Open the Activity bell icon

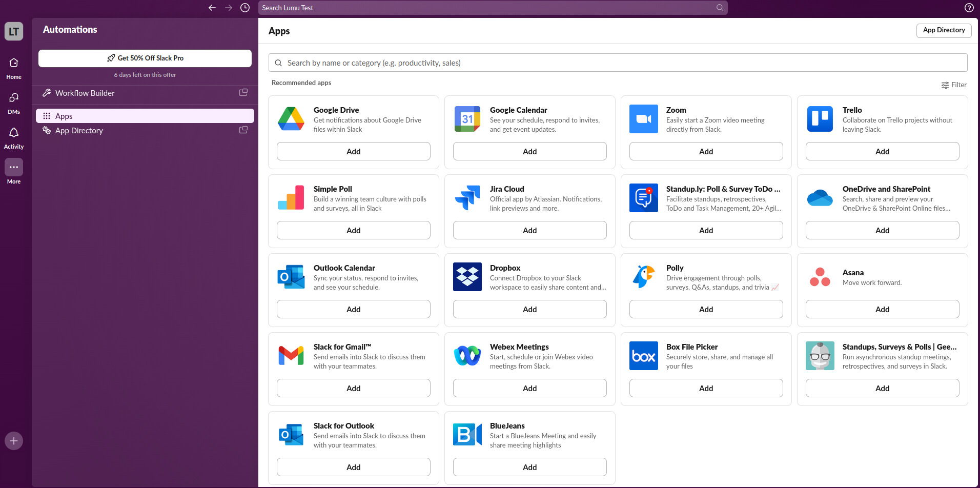tap(14, 133)
